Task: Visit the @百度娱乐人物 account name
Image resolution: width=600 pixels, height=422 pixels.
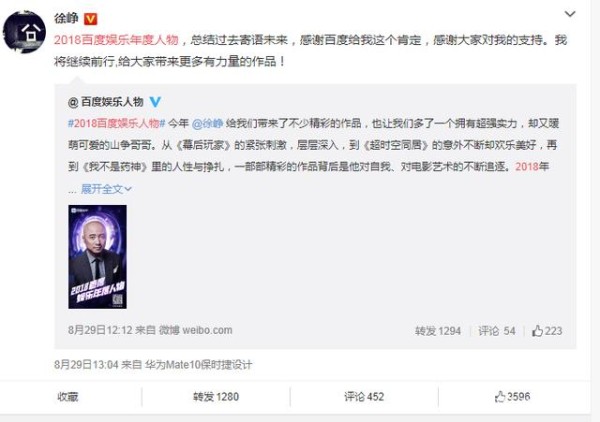Action: tap(106, 102)
